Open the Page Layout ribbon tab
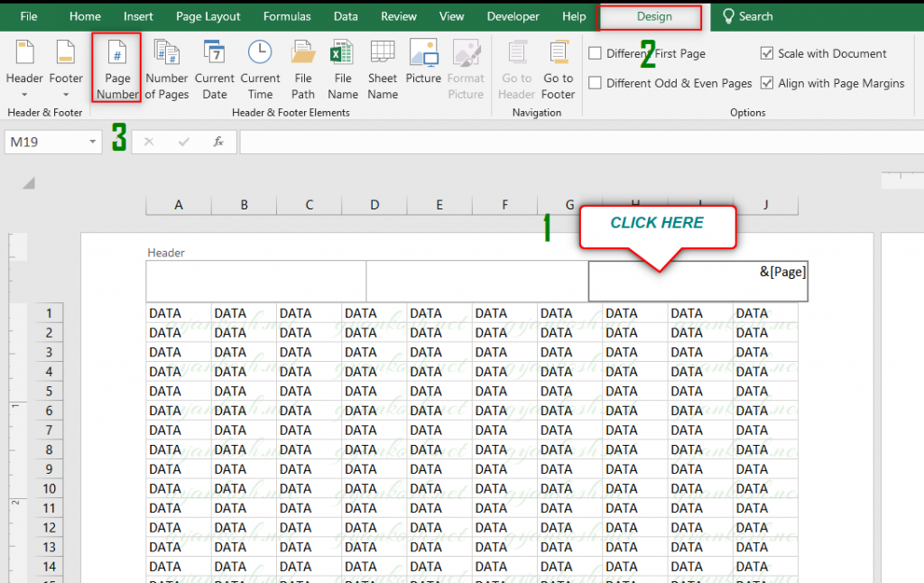This screenshot has width=924, height=583. pos(208,16)
